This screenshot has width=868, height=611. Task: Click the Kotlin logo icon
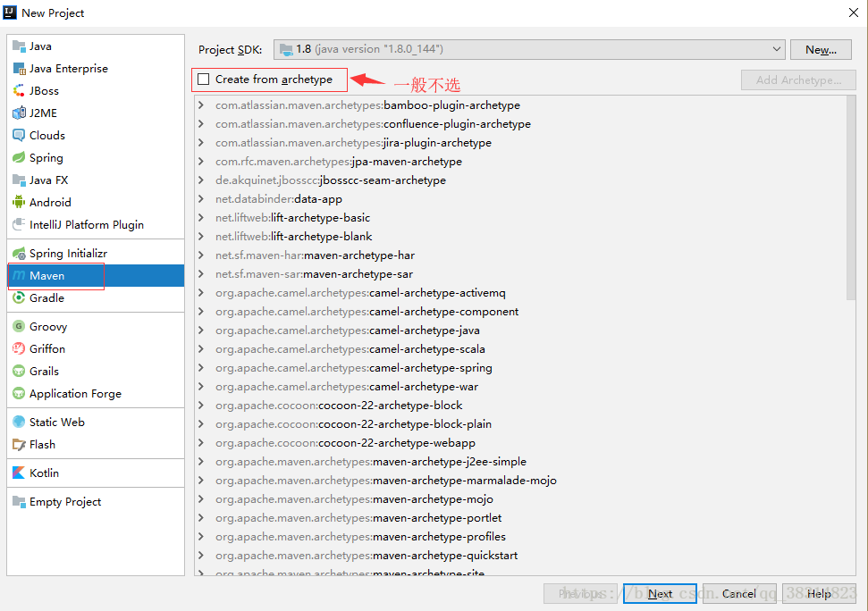[19, 473]
